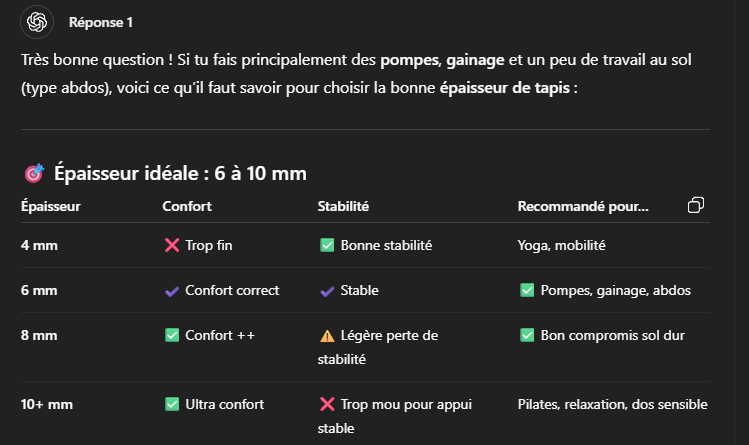The image size is (749, 445).
Task: Click the purple checkmark beside "Stable"
Action: 326,291
